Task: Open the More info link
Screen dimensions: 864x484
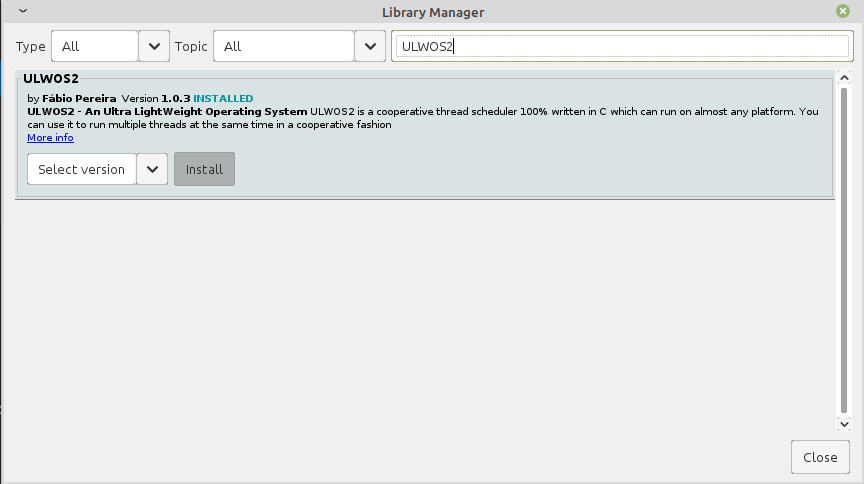Action: click(x=50, y=138)
